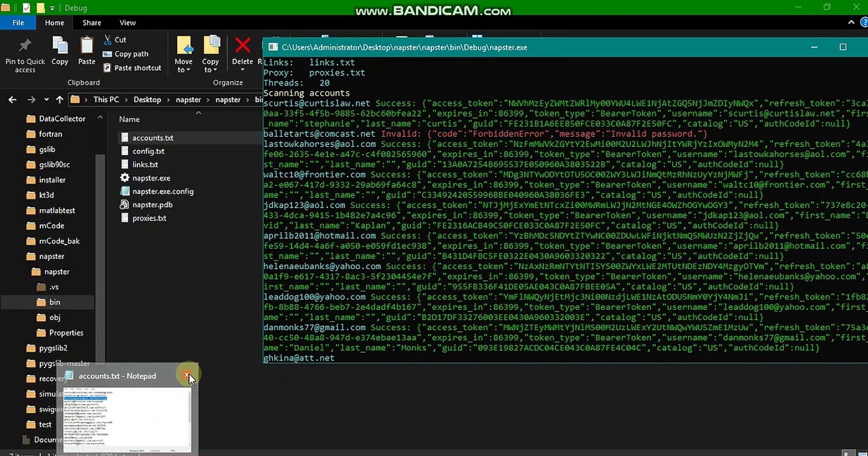Select the accounts.txt file
This screenshot has height=456, width=868.
153,138
